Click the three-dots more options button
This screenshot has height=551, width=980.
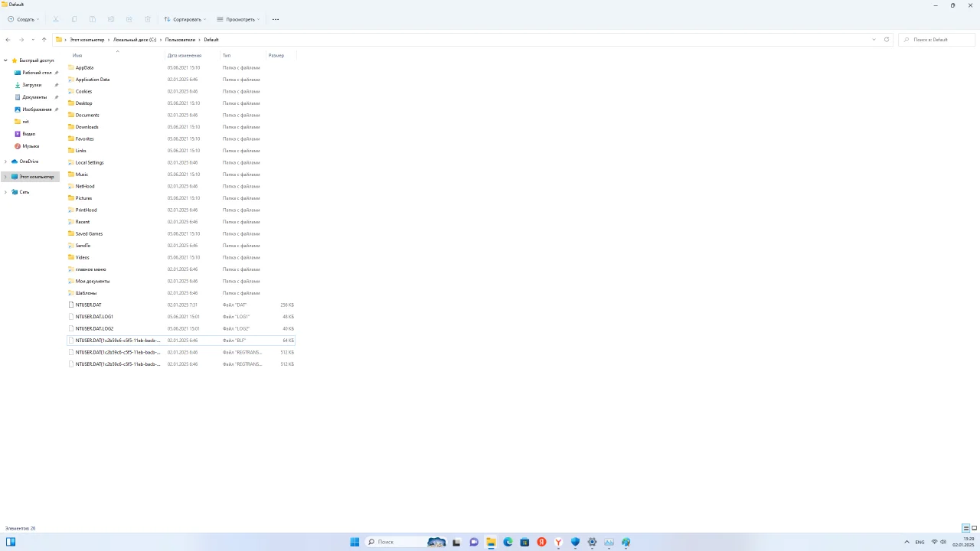[276, 19]
